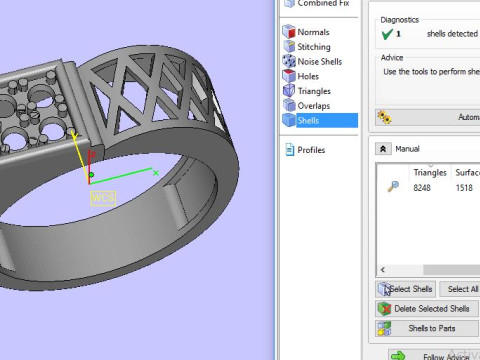Click the Holes cube icon
Screen dimensions: 480x360
289,76
